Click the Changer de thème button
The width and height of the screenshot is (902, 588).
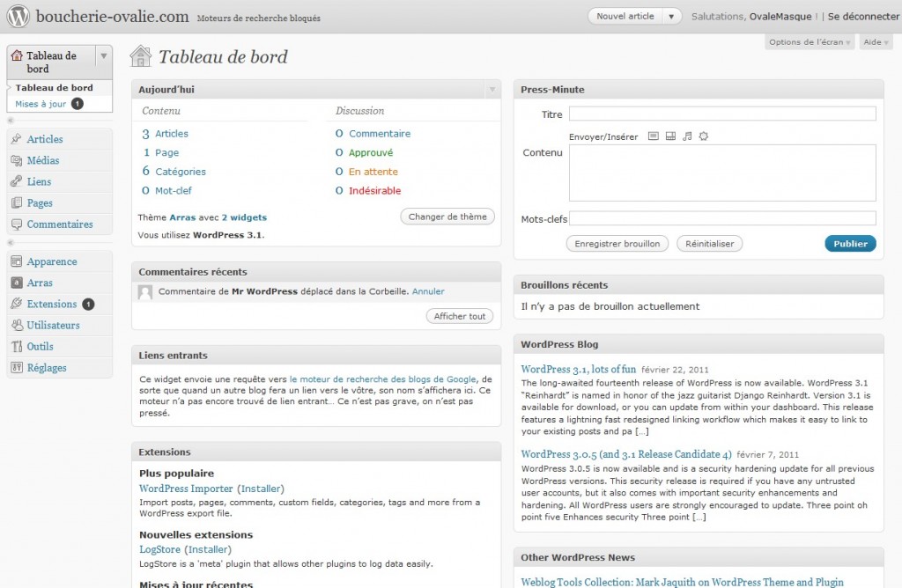click(447, 217)
